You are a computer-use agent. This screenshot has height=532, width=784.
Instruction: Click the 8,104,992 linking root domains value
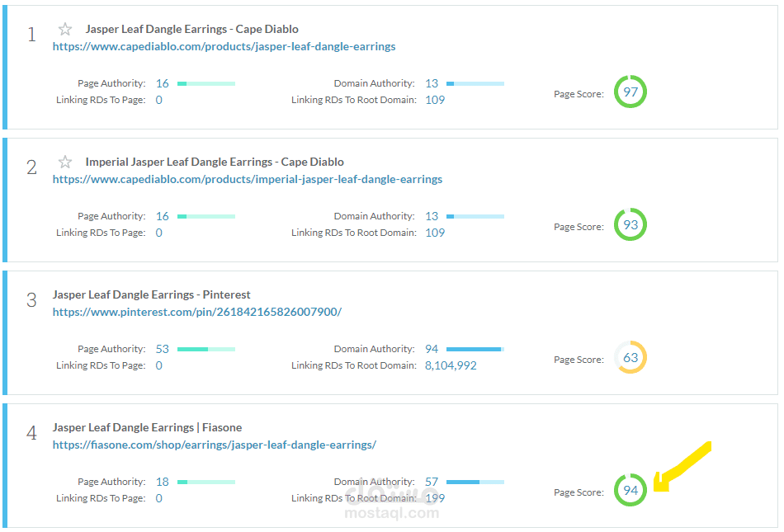click(x=451, y=365)
